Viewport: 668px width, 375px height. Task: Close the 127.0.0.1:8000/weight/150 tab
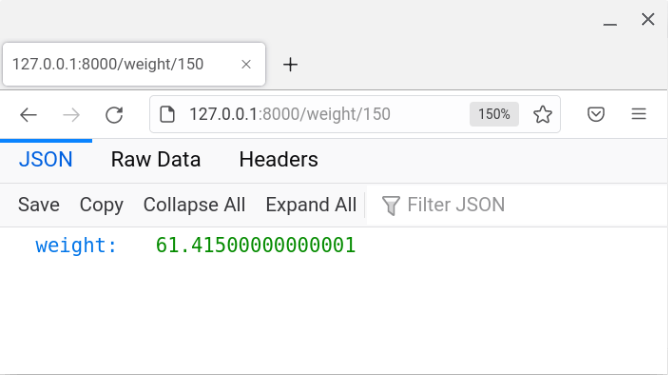tap(246, 64)
